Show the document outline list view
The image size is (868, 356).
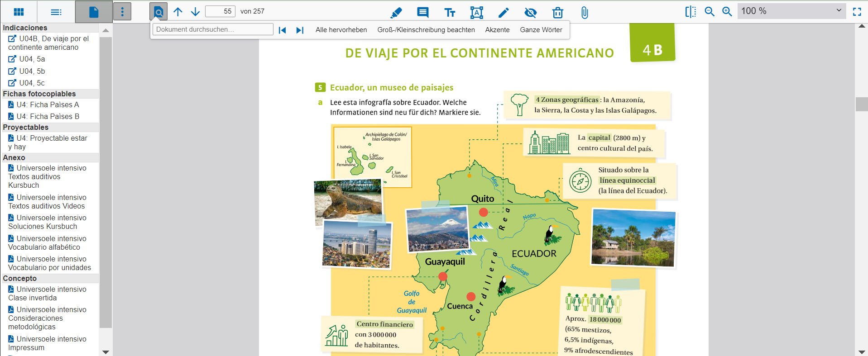(x=56, y=12)
